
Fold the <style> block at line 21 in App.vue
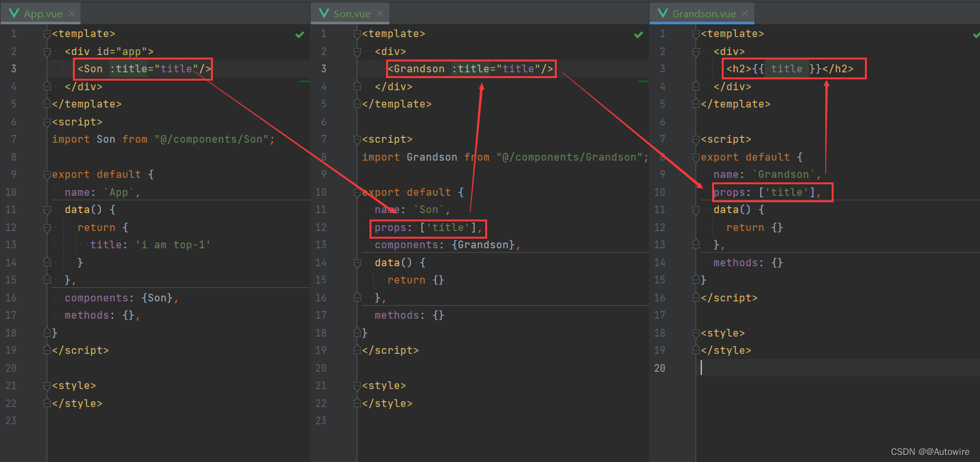[x=47, y=385]
